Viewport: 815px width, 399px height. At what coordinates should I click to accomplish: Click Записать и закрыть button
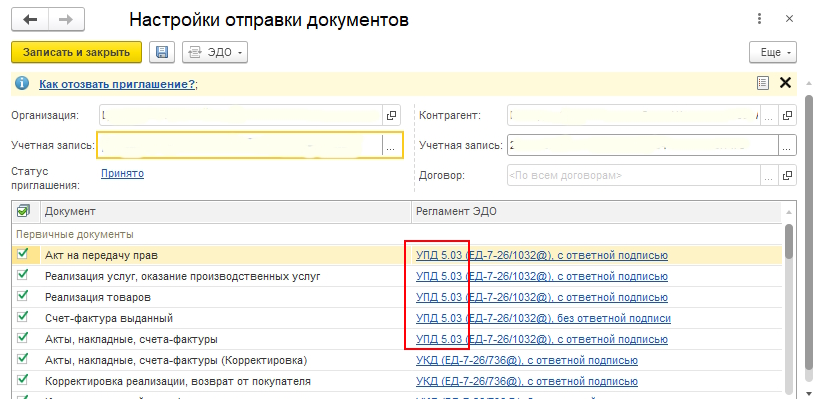click(76, 52)
